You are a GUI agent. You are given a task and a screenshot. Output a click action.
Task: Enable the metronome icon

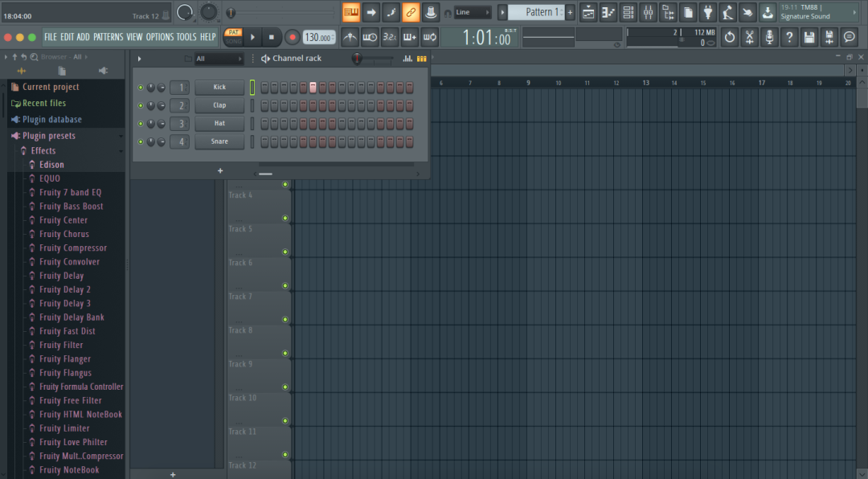(x=350, y=37)
